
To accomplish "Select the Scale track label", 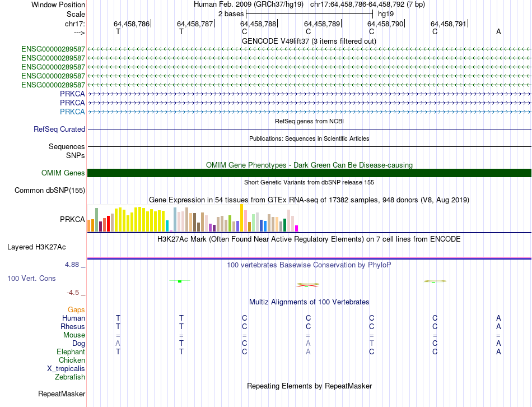I will [76, 14].
